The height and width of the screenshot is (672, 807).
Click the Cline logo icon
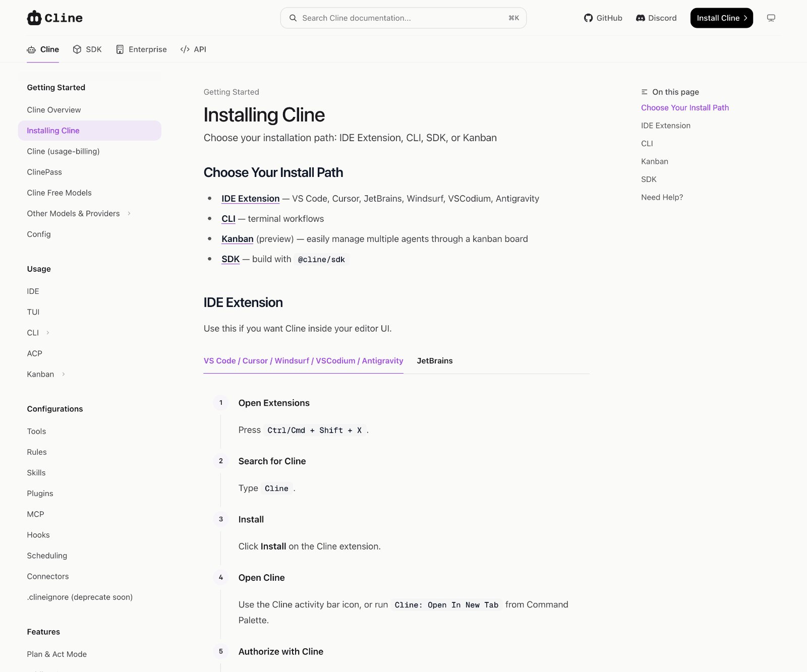pos(34,18)
